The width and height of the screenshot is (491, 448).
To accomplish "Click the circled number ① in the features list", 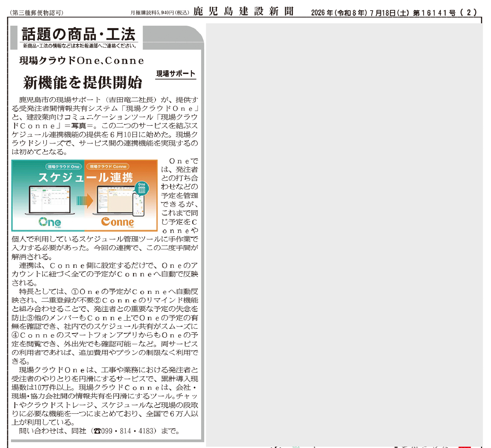I will 75,291.
